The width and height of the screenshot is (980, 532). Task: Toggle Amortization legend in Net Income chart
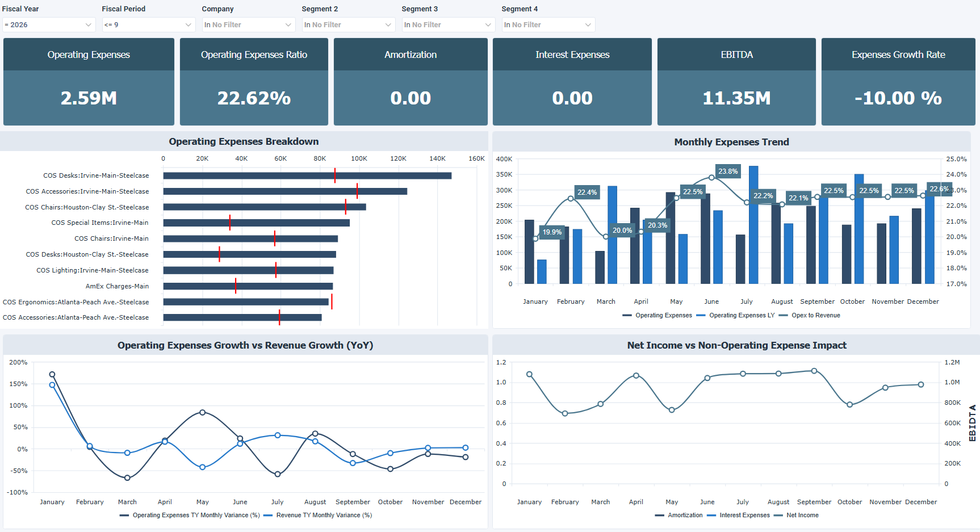point(679,515)
